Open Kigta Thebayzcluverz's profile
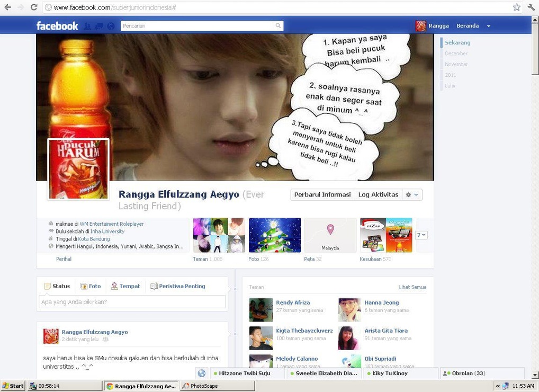The height and width of the screenshot is (392, 539). [x=304, y=331]
